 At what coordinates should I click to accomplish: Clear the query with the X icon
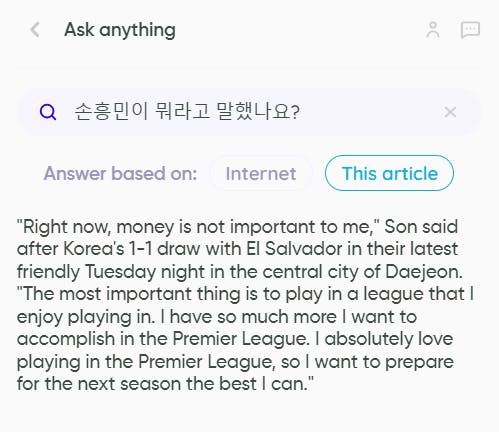pyautogui.click(x=450, y=112)
